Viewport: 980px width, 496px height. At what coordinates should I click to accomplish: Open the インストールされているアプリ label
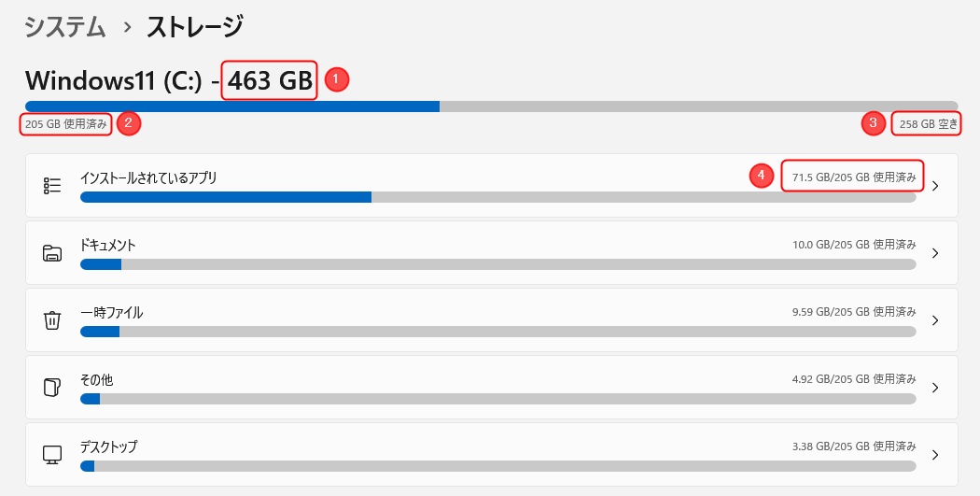(x=148, y=177)
